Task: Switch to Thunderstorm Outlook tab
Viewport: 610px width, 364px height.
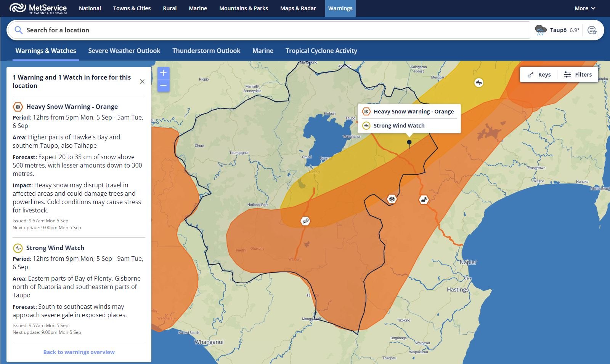Action: pyautogui.click(x=206, y=51)
